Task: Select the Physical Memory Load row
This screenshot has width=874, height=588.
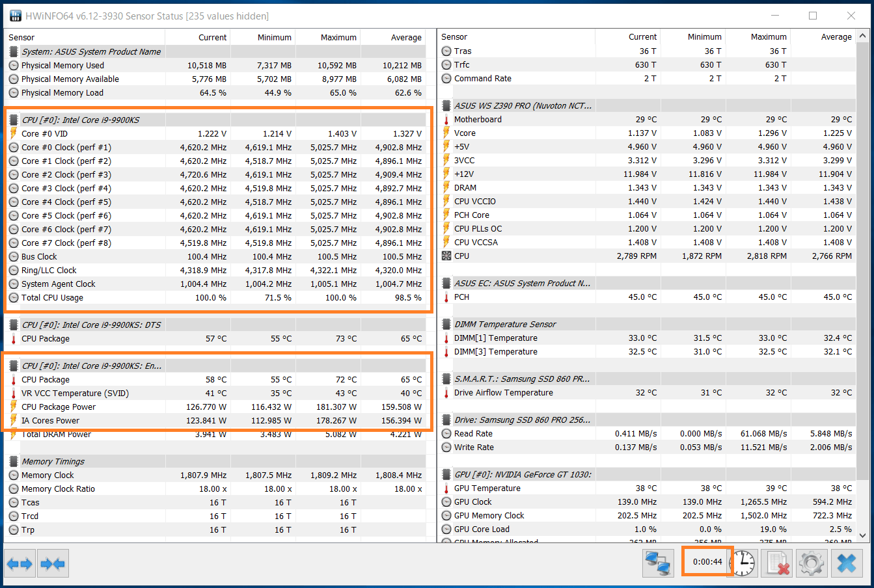Action: pos(215,92)
